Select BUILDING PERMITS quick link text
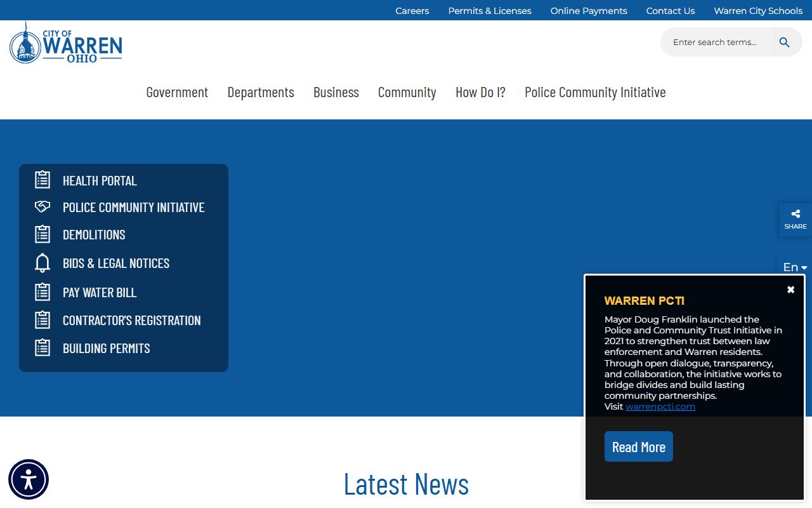 [x=107, y=349]
